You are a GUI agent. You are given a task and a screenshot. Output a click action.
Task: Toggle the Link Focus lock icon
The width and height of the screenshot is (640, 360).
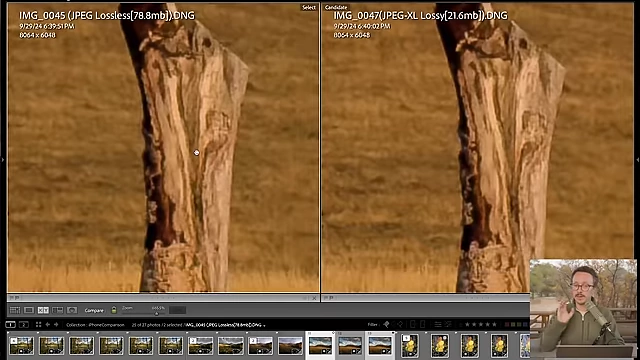tap(114, 310)
